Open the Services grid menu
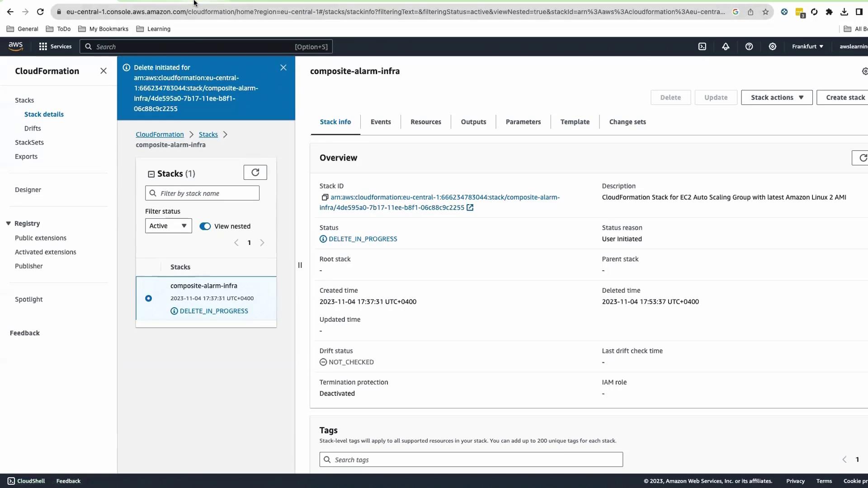868x488 pixels. (55, 47)
